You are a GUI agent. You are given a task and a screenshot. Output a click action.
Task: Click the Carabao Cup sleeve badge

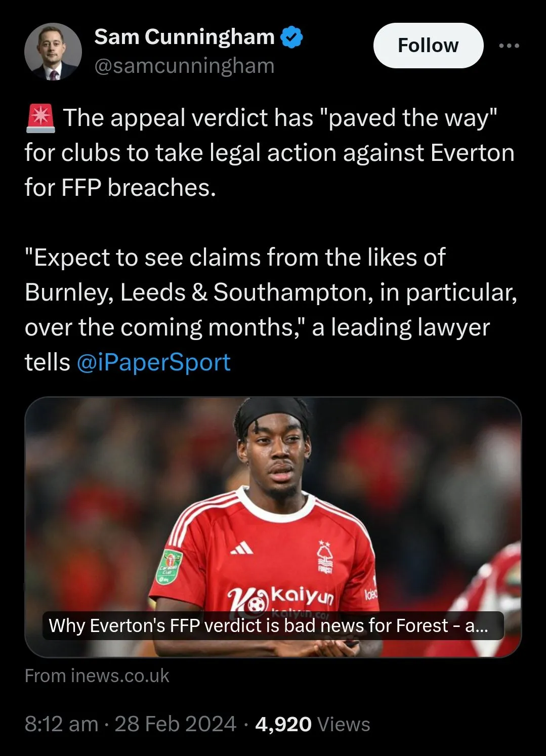coord(169,566)
